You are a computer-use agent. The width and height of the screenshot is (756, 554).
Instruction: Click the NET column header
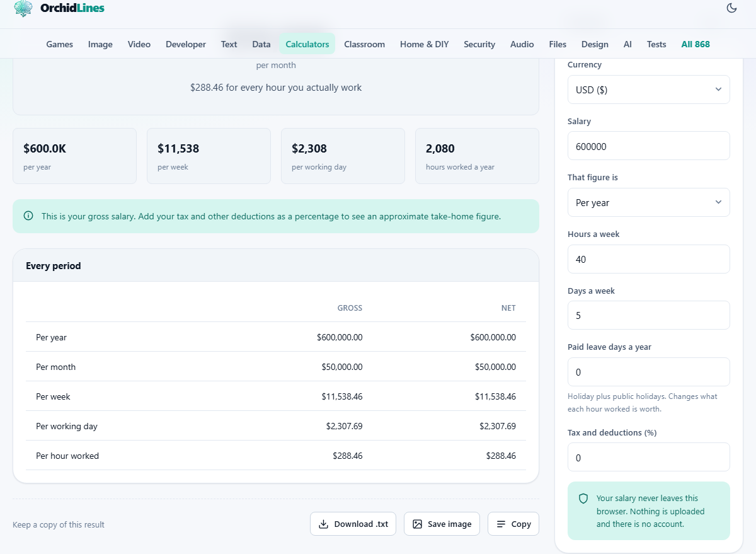508,308
